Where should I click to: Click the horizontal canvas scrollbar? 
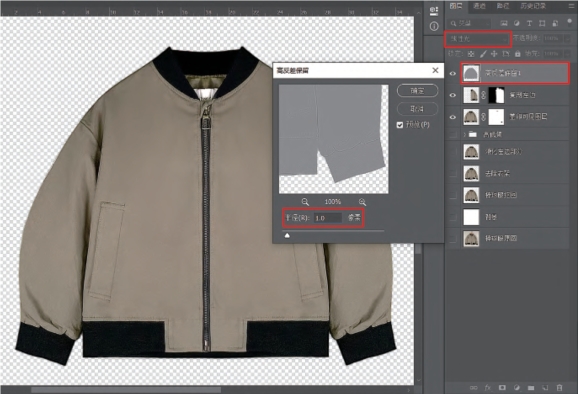tap(126, 390)
